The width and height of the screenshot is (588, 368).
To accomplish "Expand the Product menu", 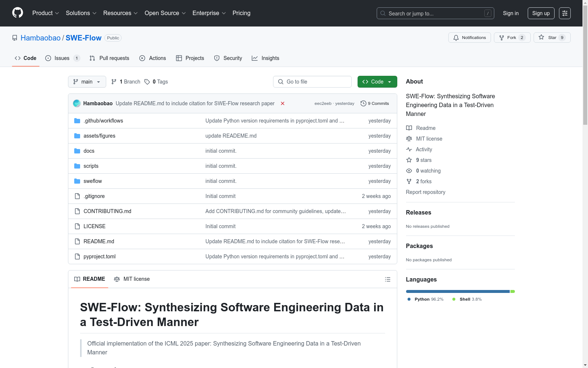I will (46, 13).
